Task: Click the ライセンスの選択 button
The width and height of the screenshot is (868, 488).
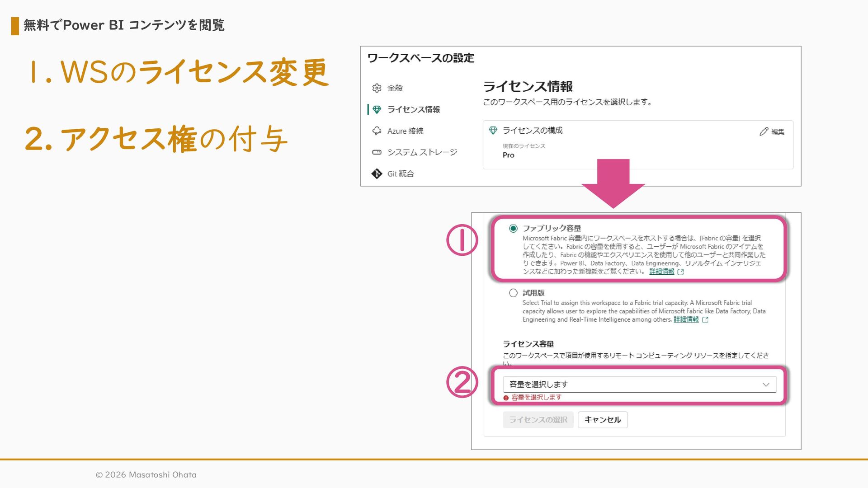Action: [538, 420]
